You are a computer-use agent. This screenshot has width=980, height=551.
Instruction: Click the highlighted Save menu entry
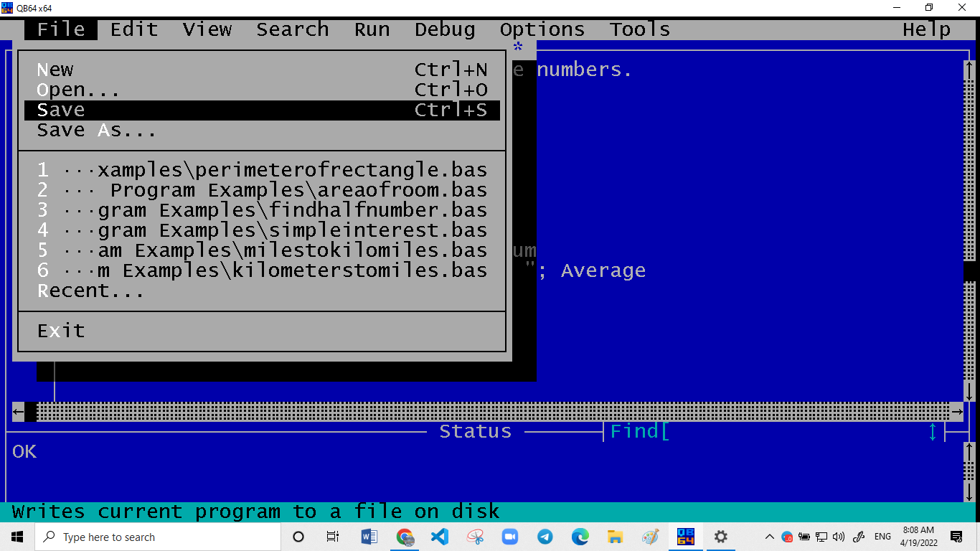coord(262,110)
